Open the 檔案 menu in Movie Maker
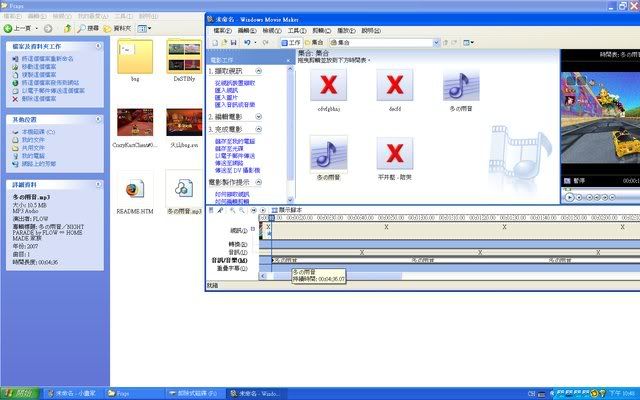The width and height of the screenshot is (640, 400). 222,31
